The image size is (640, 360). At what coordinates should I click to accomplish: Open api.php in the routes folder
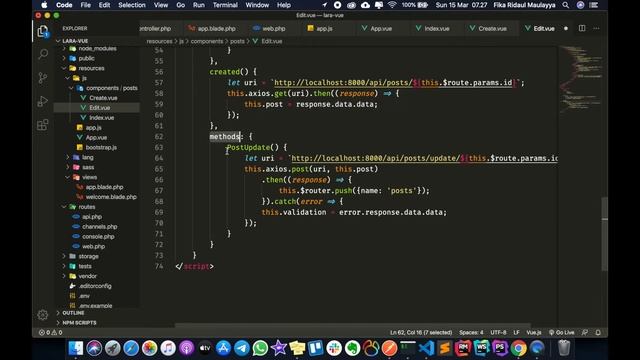pos(92,217)
